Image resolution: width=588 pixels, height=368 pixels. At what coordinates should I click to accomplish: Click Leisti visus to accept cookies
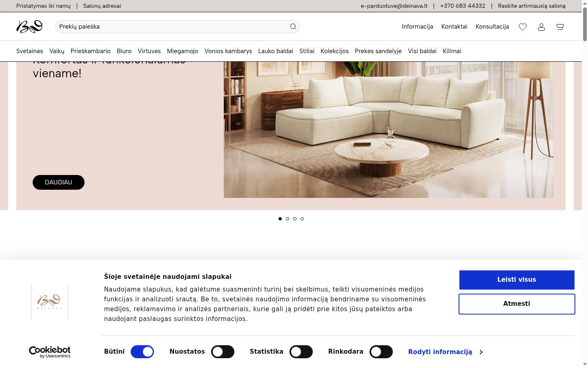(x=517, y=280)
